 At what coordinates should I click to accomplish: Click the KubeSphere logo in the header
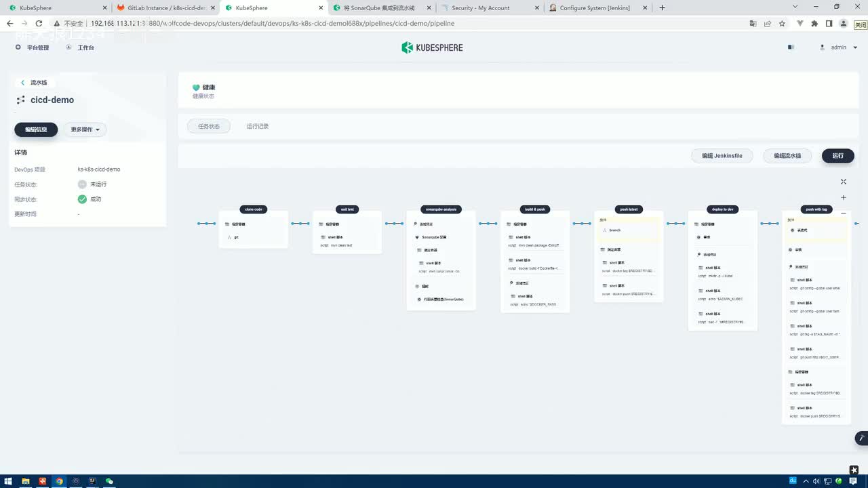coord(432,47)
